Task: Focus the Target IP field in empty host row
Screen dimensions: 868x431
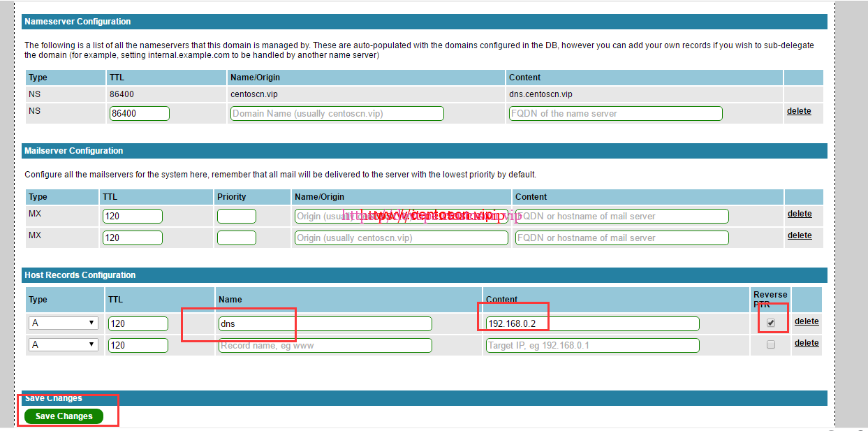Action: 592,346
